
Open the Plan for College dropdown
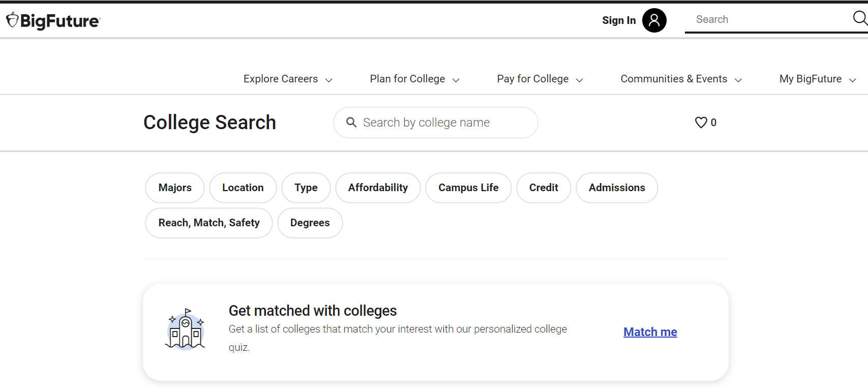coord(414,79)
